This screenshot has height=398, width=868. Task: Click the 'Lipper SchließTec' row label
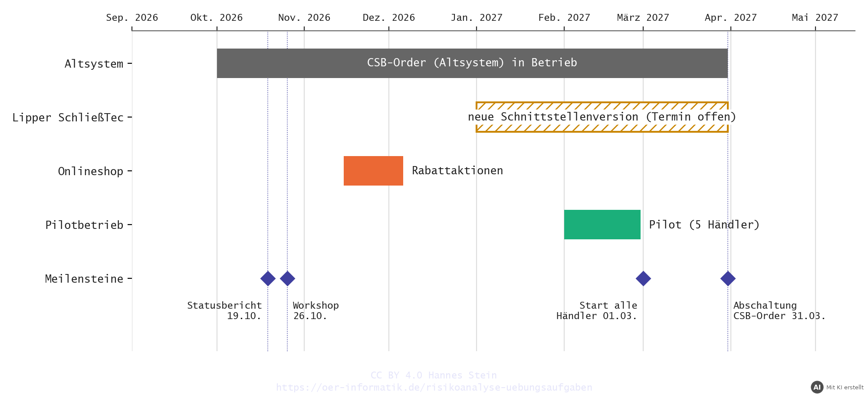click(68, 117)
